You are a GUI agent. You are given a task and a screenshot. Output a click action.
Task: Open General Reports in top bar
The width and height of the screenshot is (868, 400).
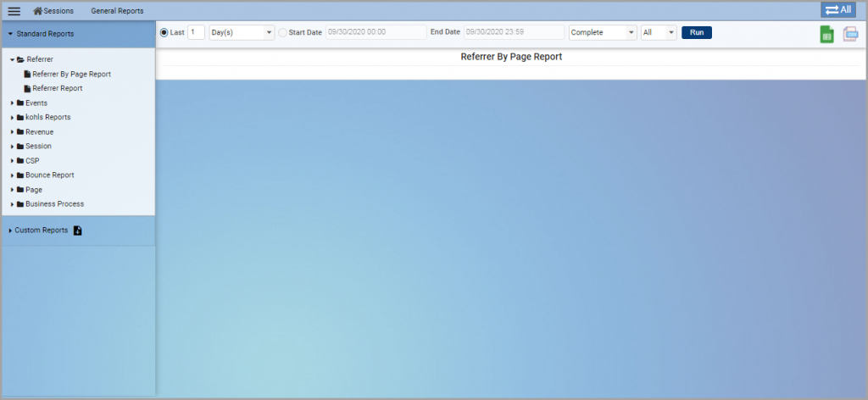117,11
